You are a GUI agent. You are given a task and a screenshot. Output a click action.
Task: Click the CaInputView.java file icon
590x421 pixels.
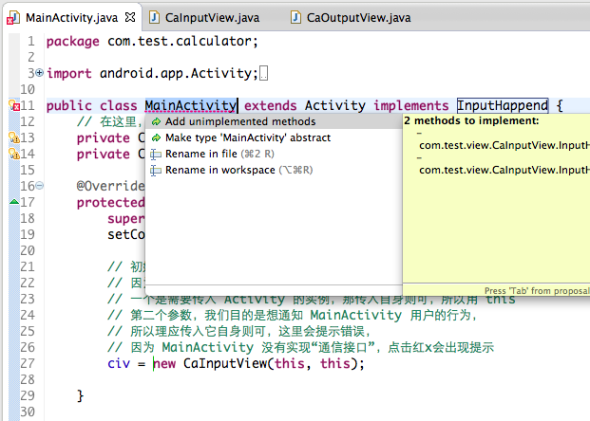tap(154, 17)
